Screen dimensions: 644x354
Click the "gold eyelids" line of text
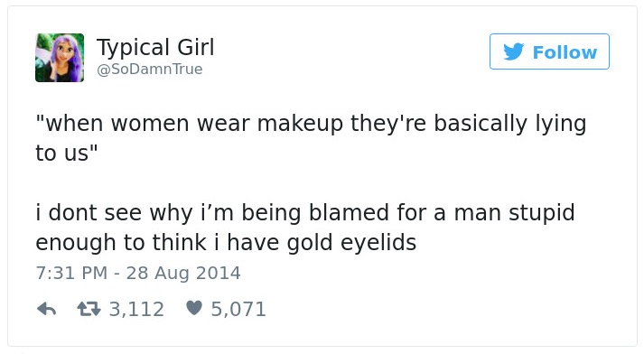pyautogui.click(x=226, y=242)
